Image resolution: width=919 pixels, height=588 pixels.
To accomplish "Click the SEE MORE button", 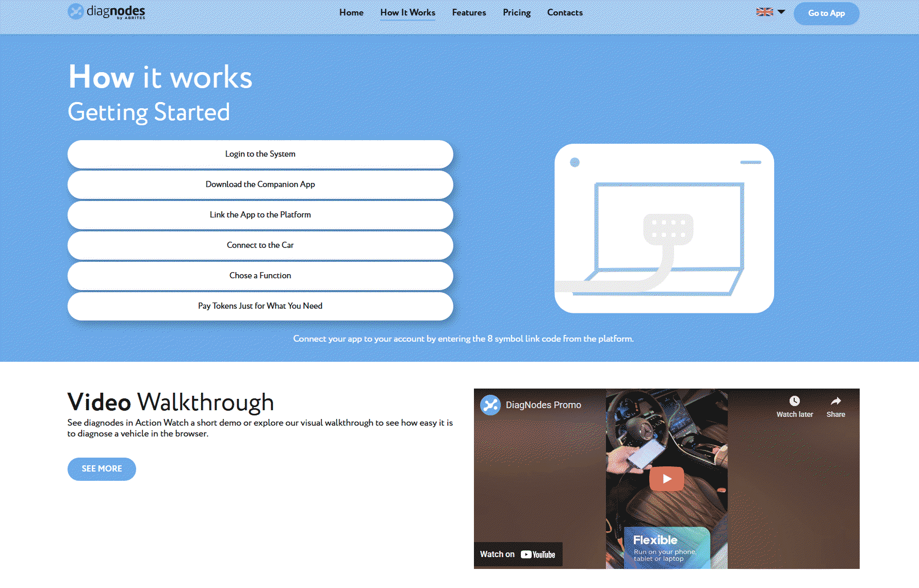I will (102, 469).
